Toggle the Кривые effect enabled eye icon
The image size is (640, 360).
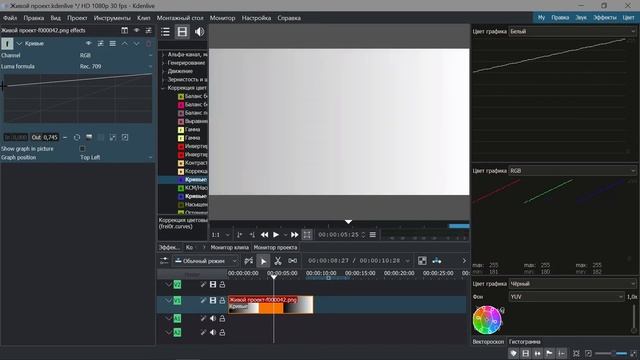[x=89, y=43]
